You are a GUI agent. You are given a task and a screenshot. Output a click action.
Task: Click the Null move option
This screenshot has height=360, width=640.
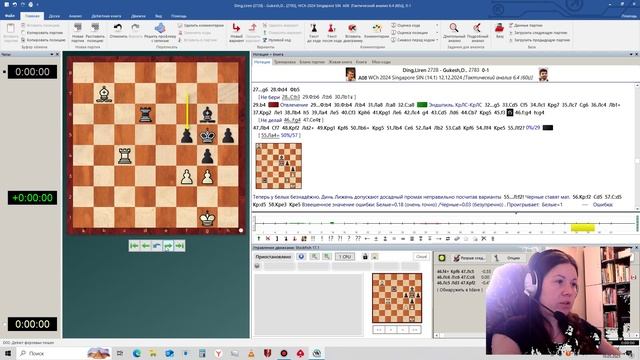click(277, 40)
